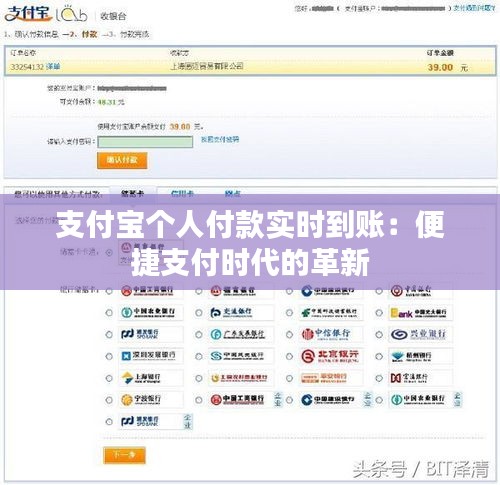The height and width of the screenshot is (485, 500).
Task: Open the 找回支付密码 link
Action: point(220,139)
